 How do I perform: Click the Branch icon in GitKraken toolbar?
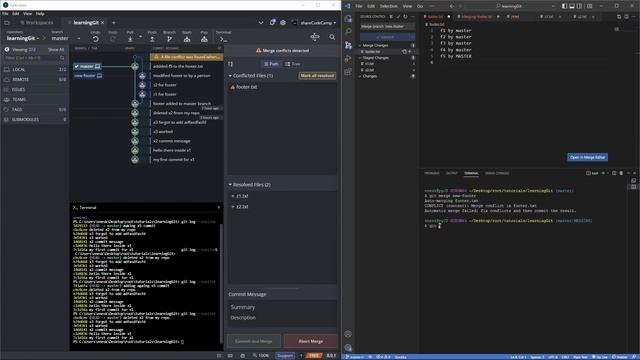(x=169, y=39)
